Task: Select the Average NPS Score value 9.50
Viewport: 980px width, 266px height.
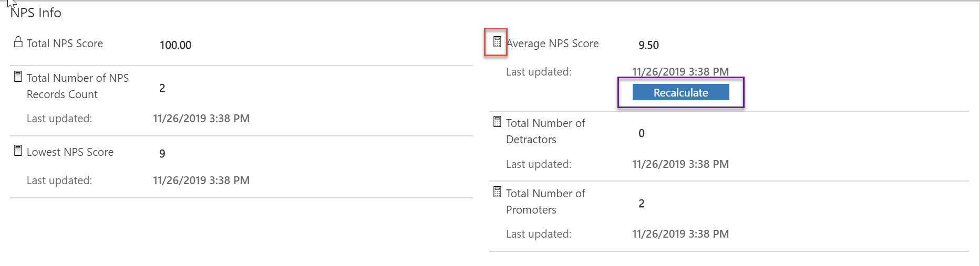Action: [x=648, y=45]
